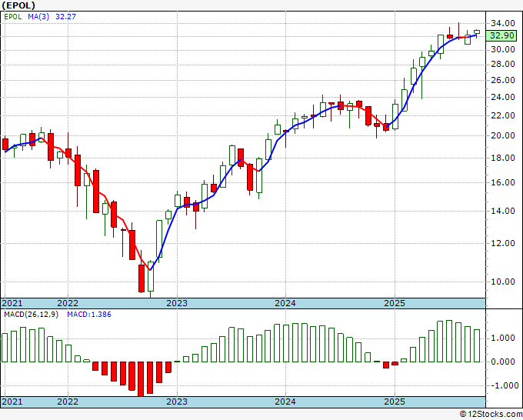Click the MACD(26,12,9) indicator label

pos(31,315)
